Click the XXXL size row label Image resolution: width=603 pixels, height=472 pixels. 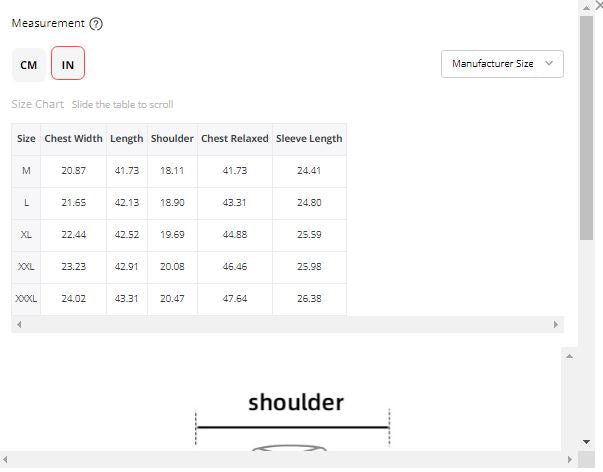tap(26, 299)
